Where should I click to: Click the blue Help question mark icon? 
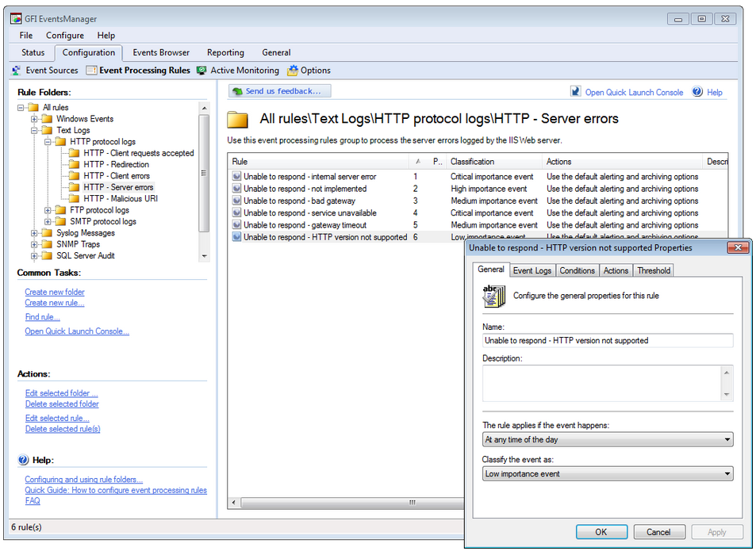point(697,91)
